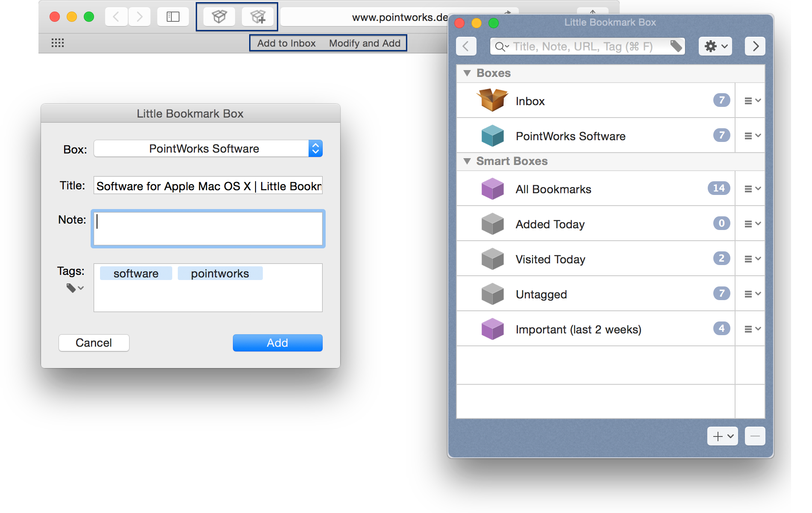Screen dimensions: 812x513
Task: Click inside the Note text field
Action: [x=207, y=229]
